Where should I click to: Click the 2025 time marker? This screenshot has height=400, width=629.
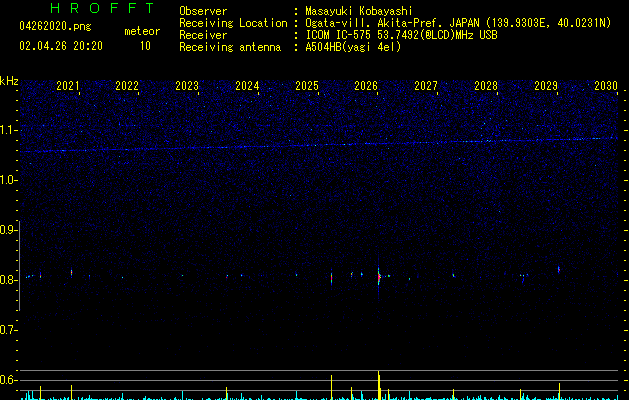point(307,86)
